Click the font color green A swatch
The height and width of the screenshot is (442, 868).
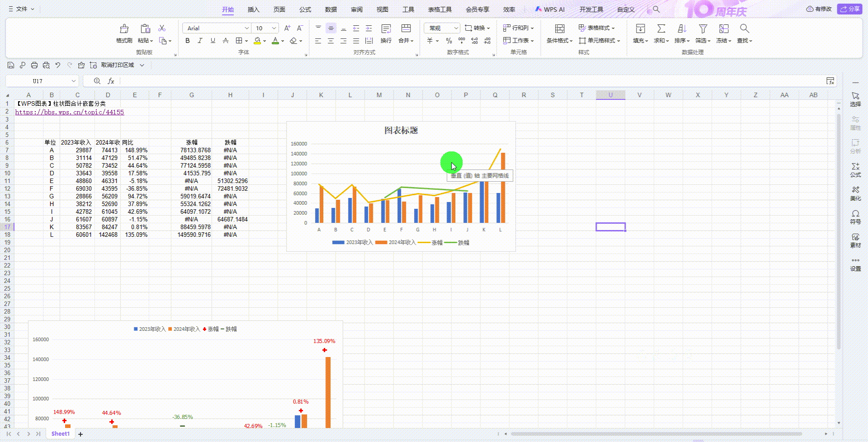tap(275, 41)
